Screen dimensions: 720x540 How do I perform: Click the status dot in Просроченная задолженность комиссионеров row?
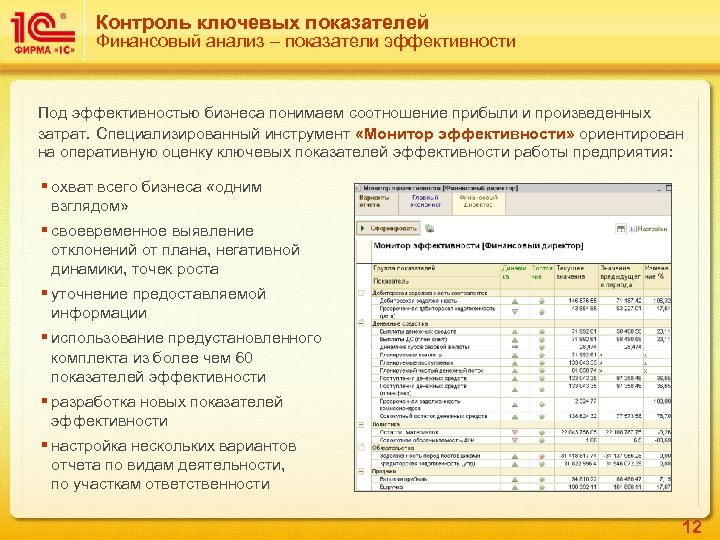[x=542, y=405]
